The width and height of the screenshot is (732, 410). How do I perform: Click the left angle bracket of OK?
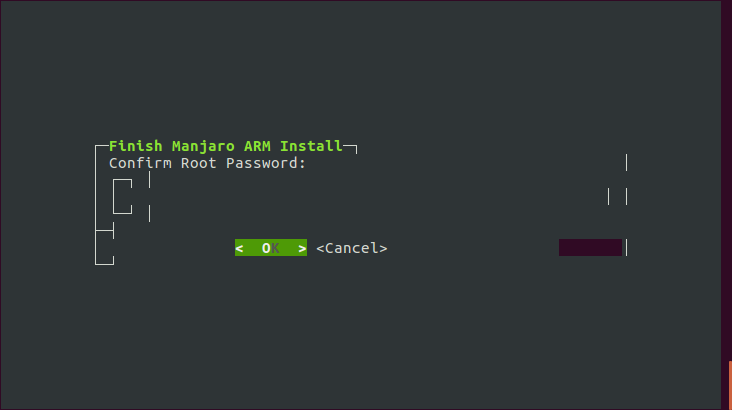[x=239, y=248]
